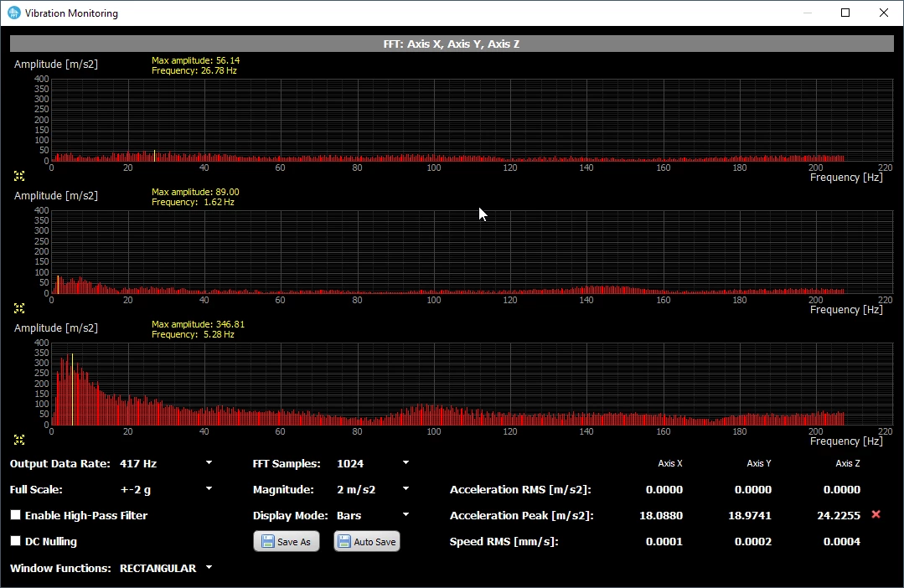The width and height of the screenshot is (904, 588).
Task: Change the Display Mode dropdown
Action: pyautogui.click(x=373, y=515)
